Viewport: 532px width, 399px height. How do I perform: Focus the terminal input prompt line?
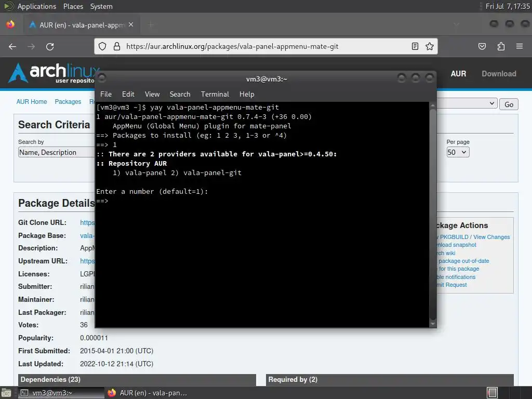click(x=262, y=201)
